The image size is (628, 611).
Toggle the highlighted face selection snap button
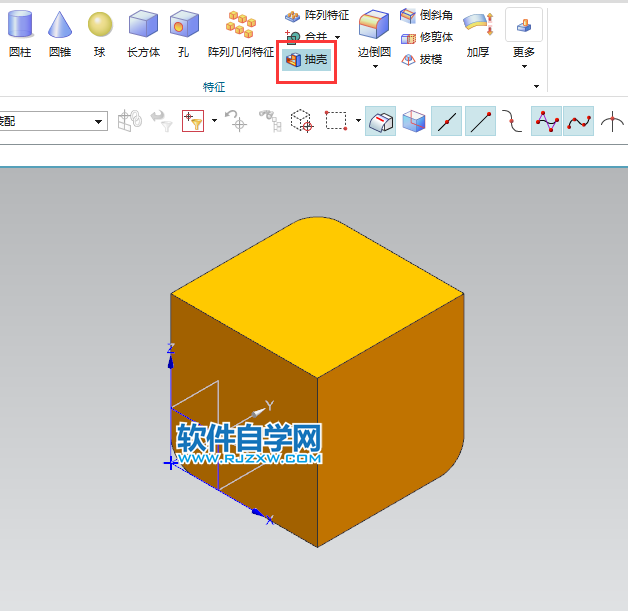tap(380, 122)
